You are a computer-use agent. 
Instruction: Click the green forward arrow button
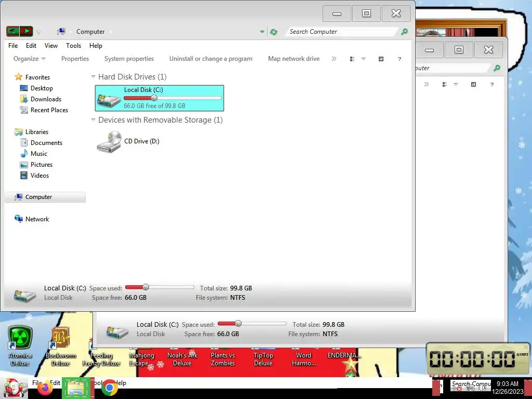tap(26, 32)
